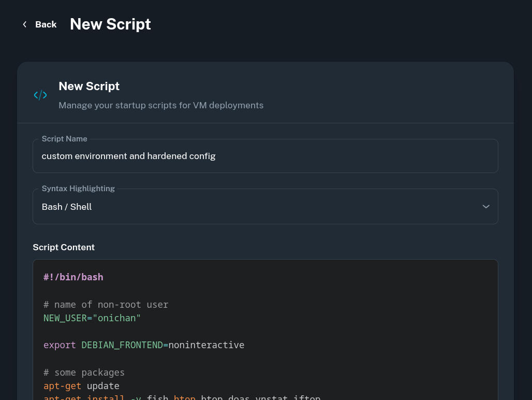Select the Bash / Shell combo box value
This screenshot has width=532, height=400.
pyautogui.click(x=67, y=207)
